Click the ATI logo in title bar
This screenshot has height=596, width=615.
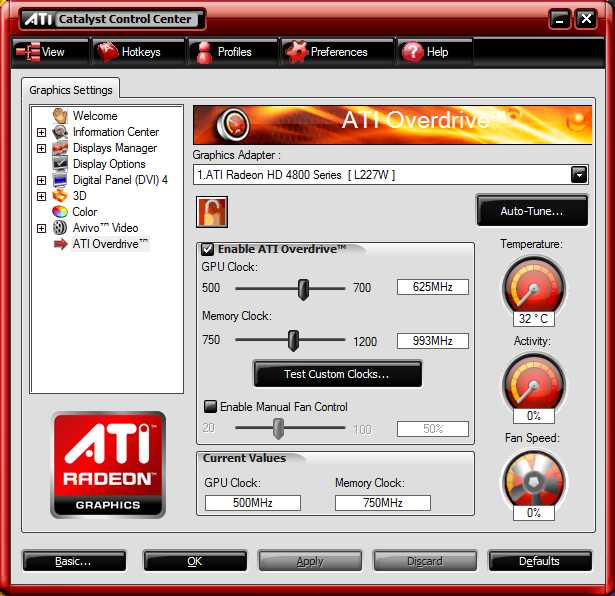tap(38, 19)
